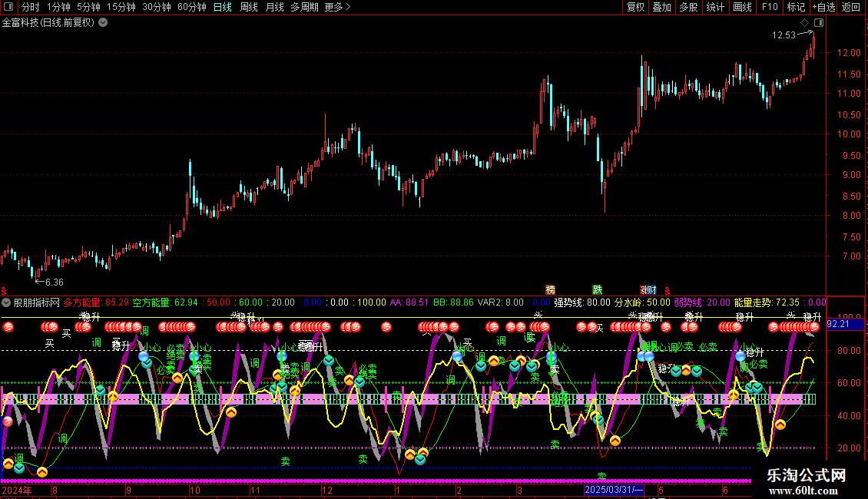Toggle the right side panel icon
Image resolution: width=868 pixels, height=499 pixels.
[x=819, y=23]
